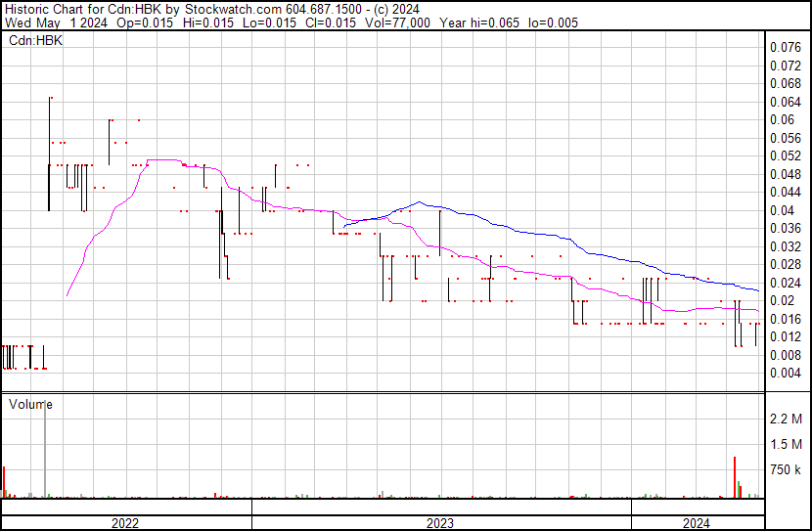Click the 0.068 price axis label
812x531 pixels.
coord(786,83)
